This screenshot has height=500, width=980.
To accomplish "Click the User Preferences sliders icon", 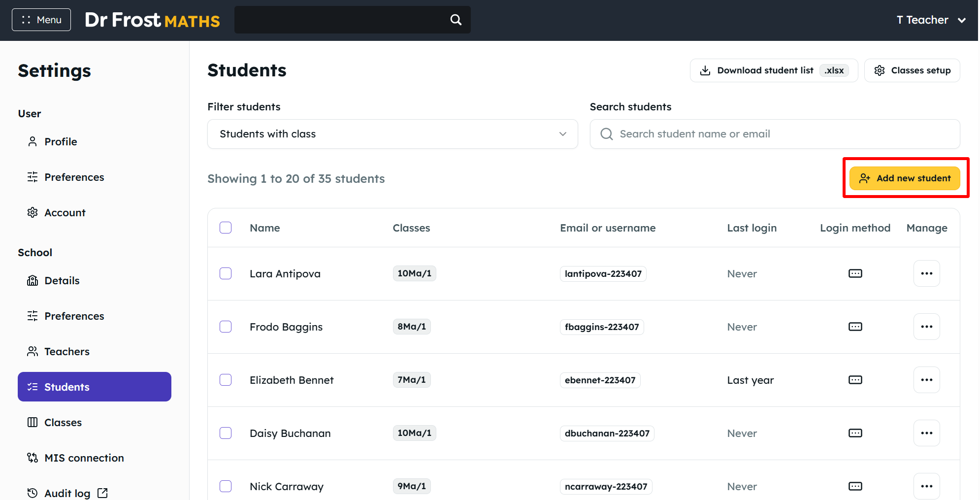I will click(x=33, y=177).
